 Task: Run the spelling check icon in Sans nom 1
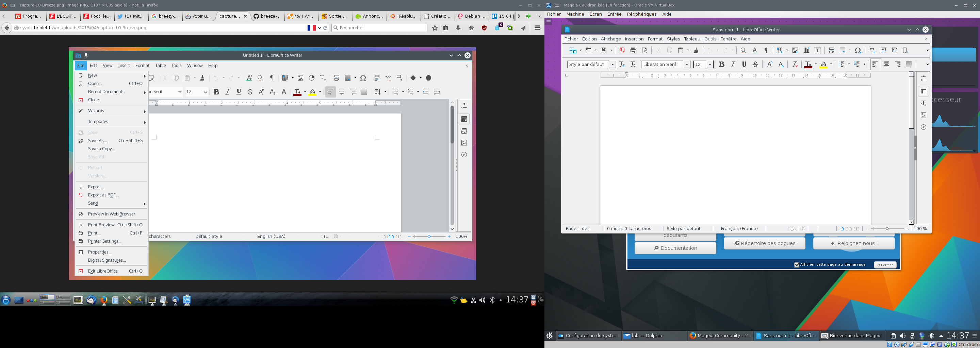tap(755, 51)
